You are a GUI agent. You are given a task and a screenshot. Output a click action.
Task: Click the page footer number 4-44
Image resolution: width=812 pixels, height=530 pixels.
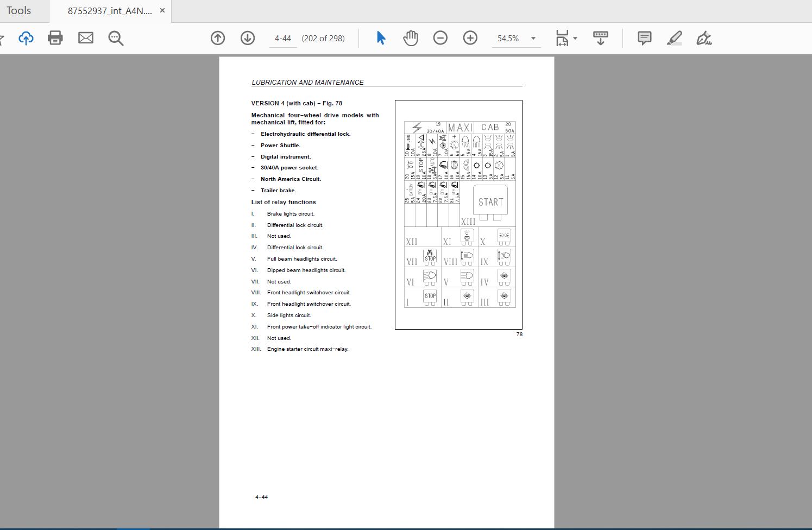(261, 497)
